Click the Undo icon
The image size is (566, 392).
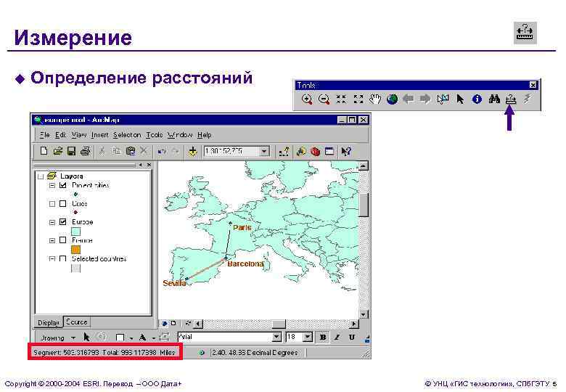click(x=161, y=151)
